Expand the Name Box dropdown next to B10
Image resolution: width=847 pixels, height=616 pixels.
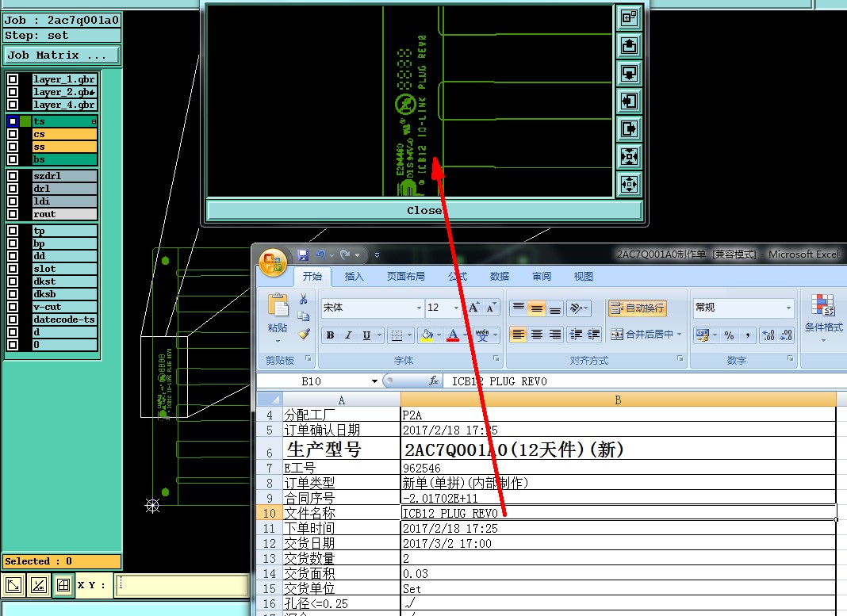pyautogui.click(x=374, y=381)
